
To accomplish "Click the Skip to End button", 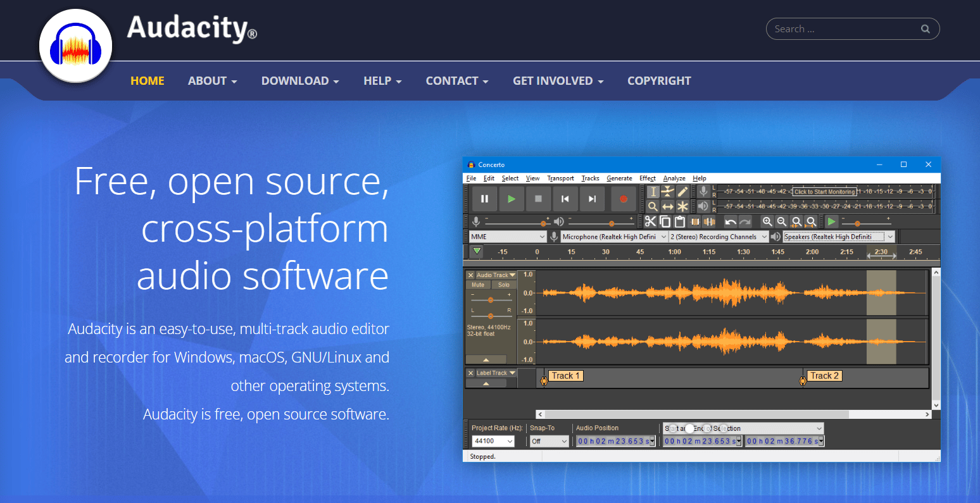I will click(x=593, y=199).
